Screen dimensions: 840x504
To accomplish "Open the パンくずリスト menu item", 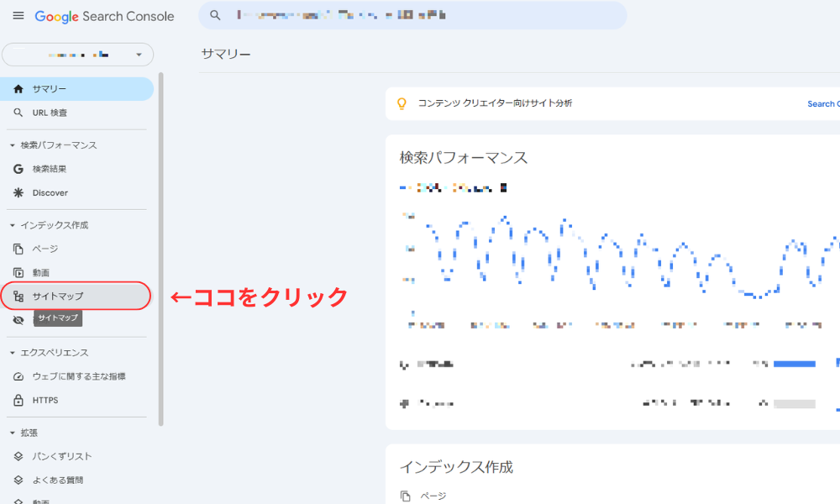I will pyautogui.click(x=62, y=456).
